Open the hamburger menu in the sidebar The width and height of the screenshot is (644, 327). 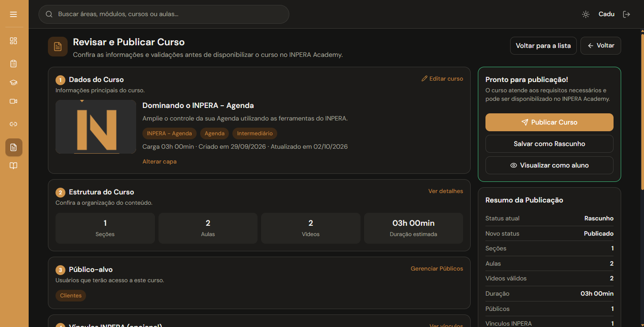[x=13, y=14]
